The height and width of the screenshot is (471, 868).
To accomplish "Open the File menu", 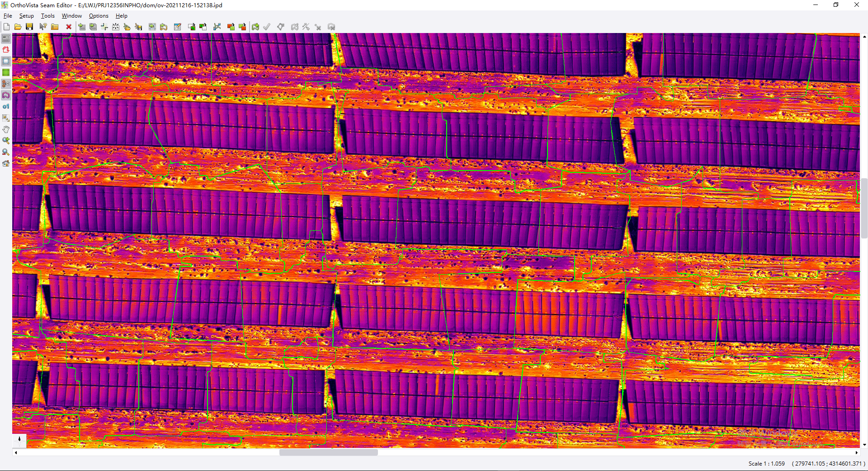I will (8, 16).
